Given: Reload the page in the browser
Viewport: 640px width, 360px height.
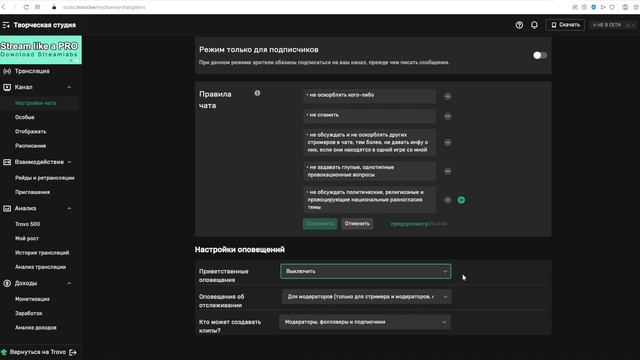Looking at the screenshot, I should coord(26,7).
